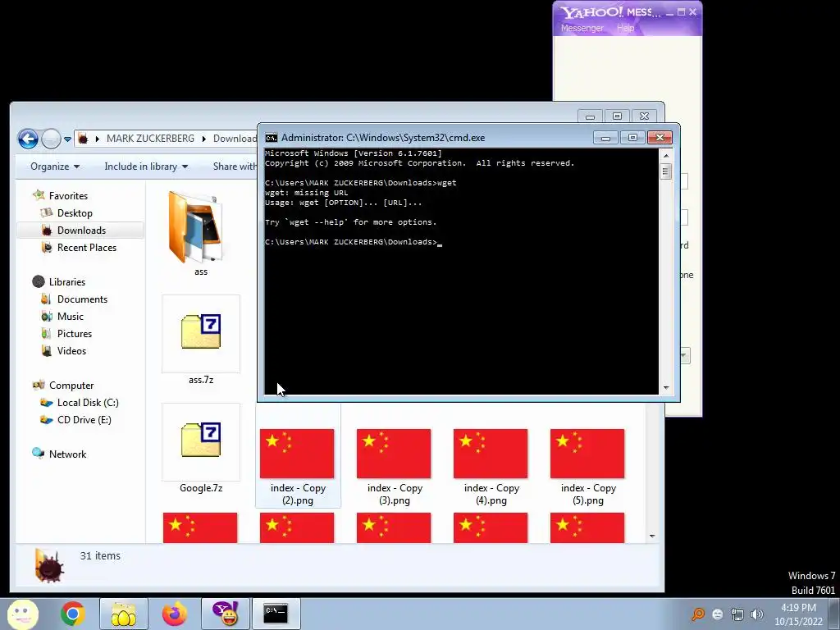
Task: Open CD Drive (E:)
Action: 84,420
